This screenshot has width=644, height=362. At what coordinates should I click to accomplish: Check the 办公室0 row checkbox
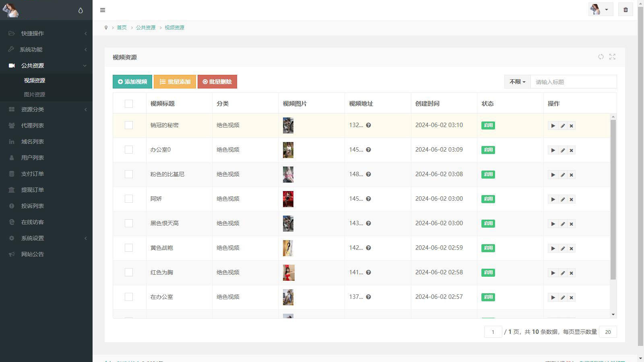[129, 150]
